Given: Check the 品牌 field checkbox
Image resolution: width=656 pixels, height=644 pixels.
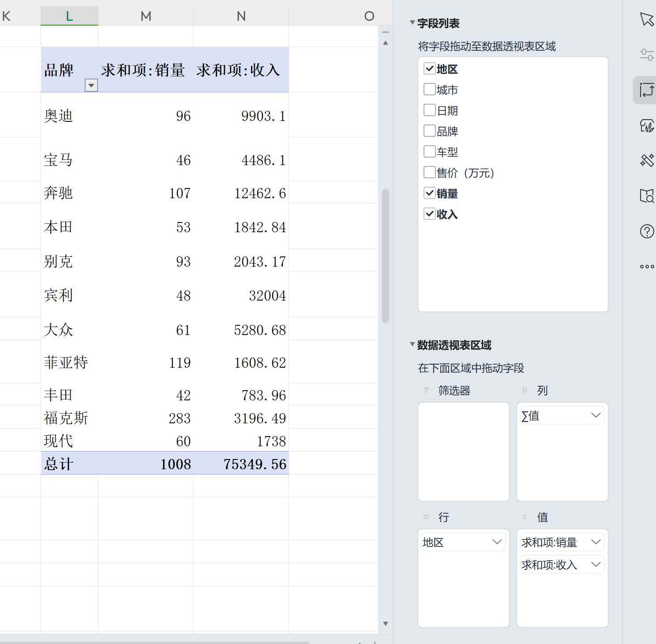Looking at the screenshot, I should [x=430, y=131].
